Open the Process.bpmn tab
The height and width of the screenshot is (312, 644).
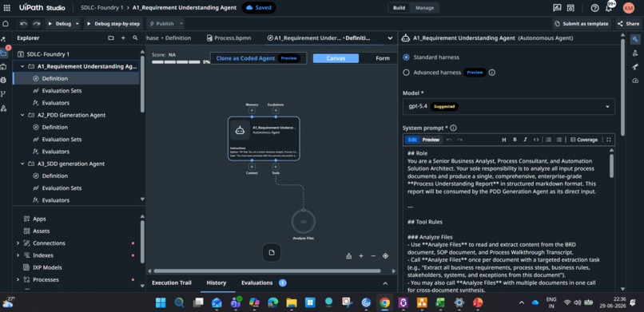(229, 38)
